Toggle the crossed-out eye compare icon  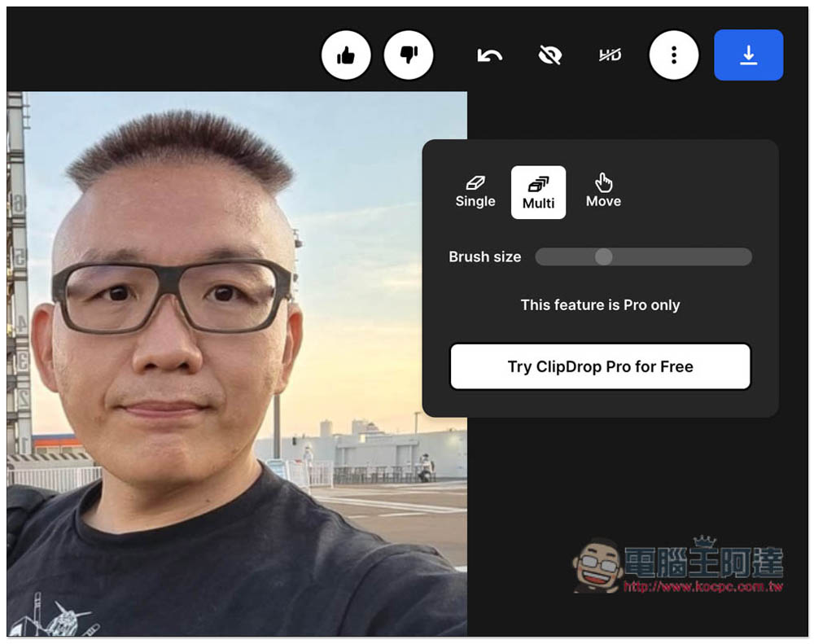pyautogui.click(x=549, y=55)
